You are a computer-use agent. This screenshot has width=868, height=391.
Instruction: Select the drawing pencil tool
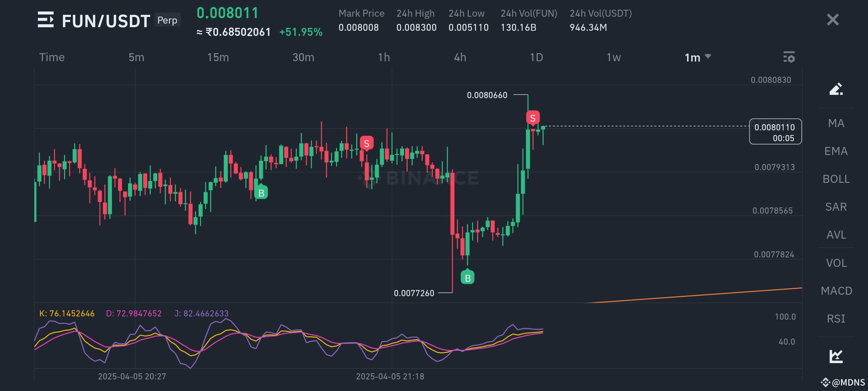tap(836, 89)
